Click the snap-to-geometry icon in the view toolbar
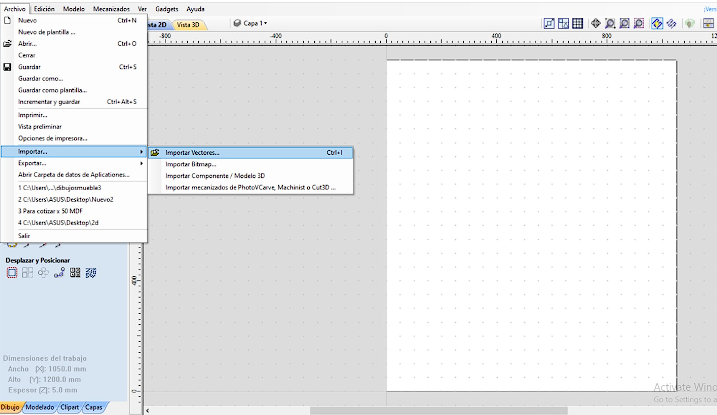Image resolution: width=717 pixels, height=415 pixels. [x=549, y=23]
